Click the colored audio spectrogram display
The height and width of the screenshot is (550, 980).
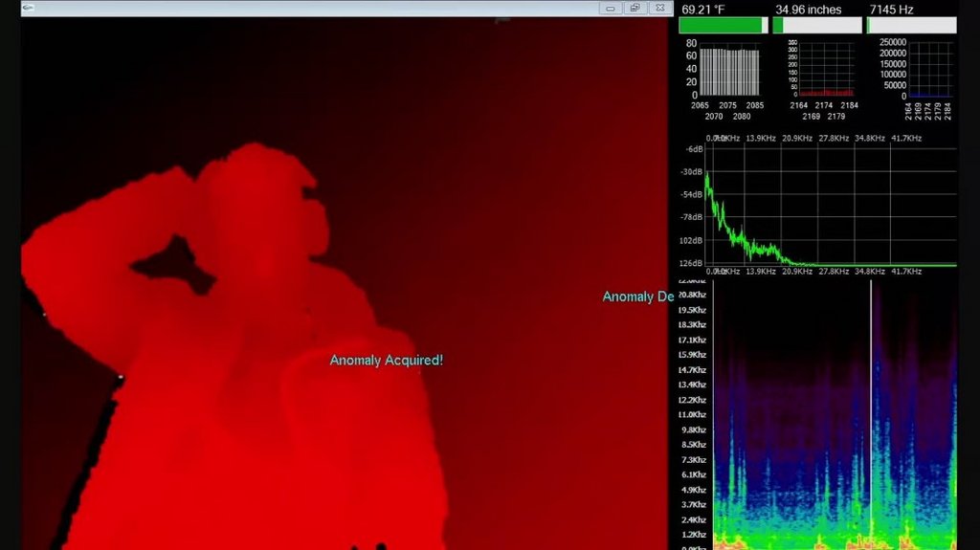835,415
